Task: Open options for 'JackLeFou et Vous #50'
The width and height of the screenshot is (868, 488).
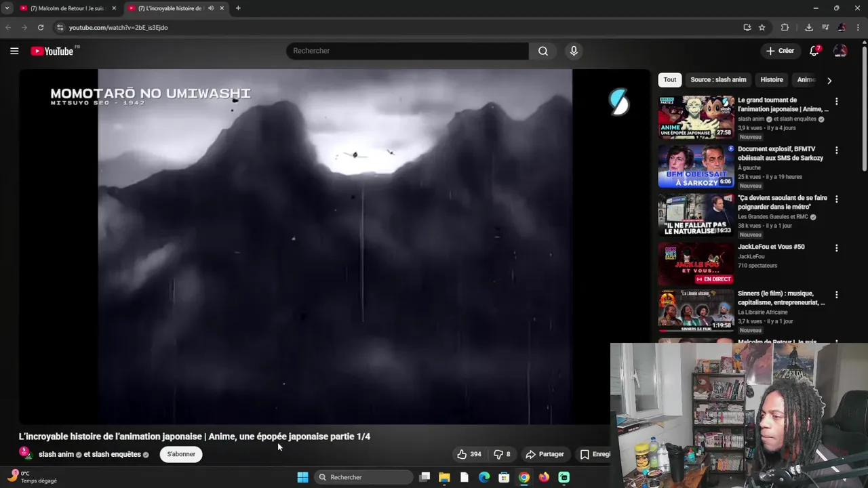Action: coord(836,248)
